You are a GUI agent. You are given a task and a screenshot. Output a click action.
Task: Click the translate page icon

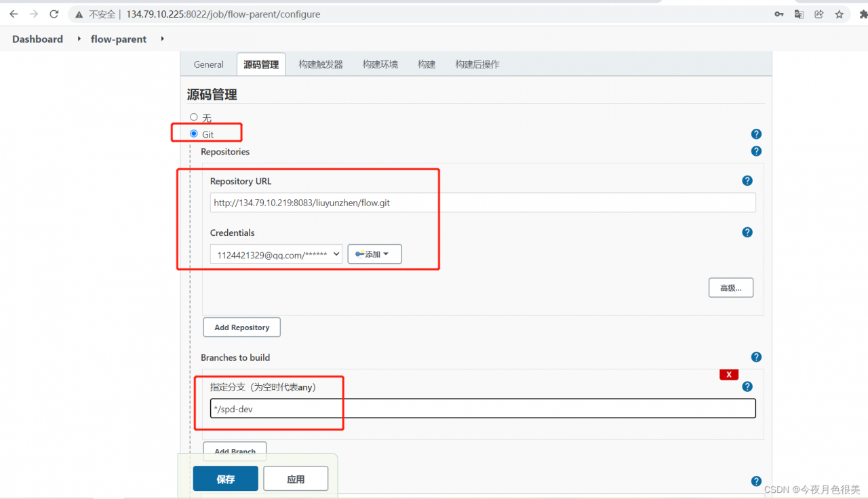coord(799,14)
